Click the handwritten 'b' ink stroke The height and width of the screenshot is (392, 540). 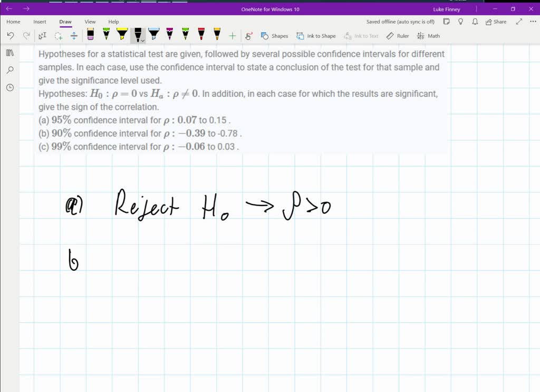[x=73, y=260]
